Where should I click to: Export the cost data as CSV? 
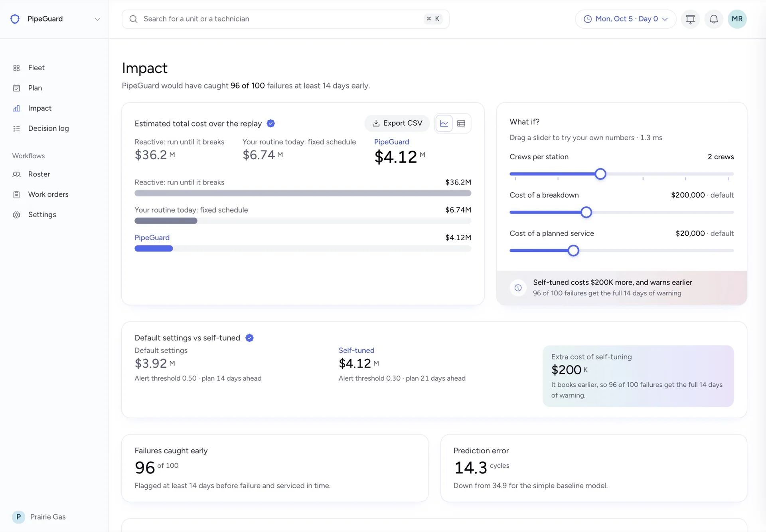click(x=397, y=123)
